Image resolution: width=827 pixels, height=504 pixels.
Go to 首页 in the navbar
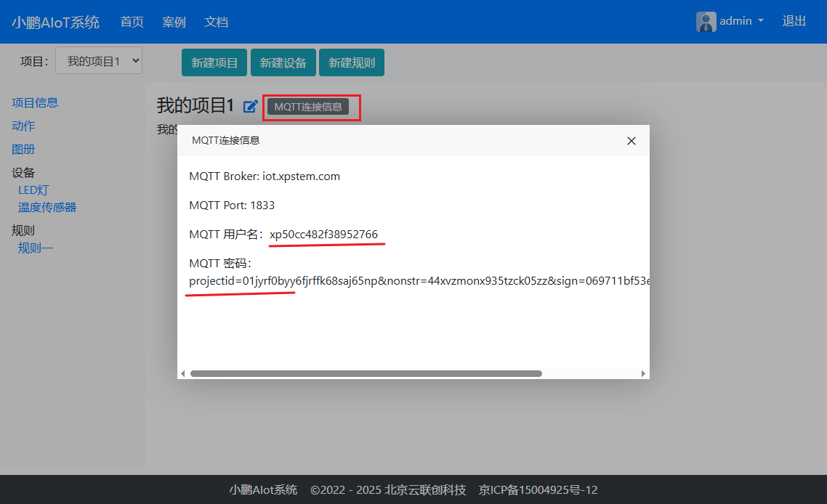tap(132, 22)
